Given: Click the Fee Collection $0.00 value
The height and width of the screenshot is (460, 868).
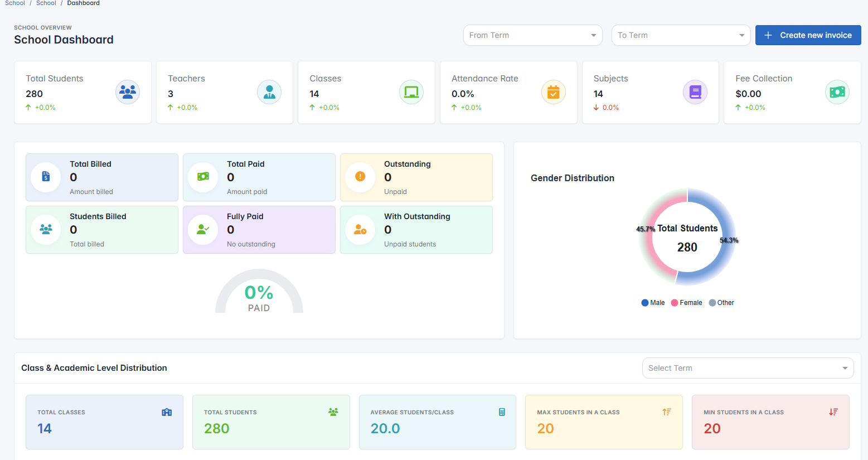Looking at the screenshot, I should pyautogui.click(x=748, y=94).
